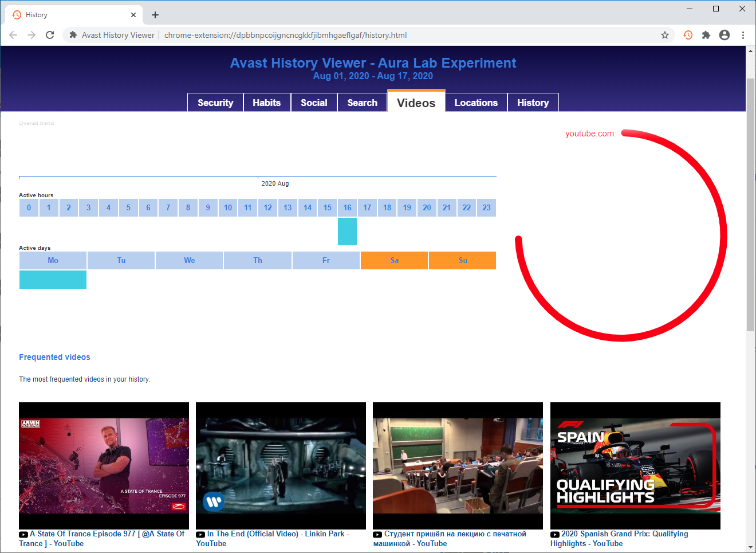
Task: Focus the browser address bar URL
Action: (x=285, y=35)
